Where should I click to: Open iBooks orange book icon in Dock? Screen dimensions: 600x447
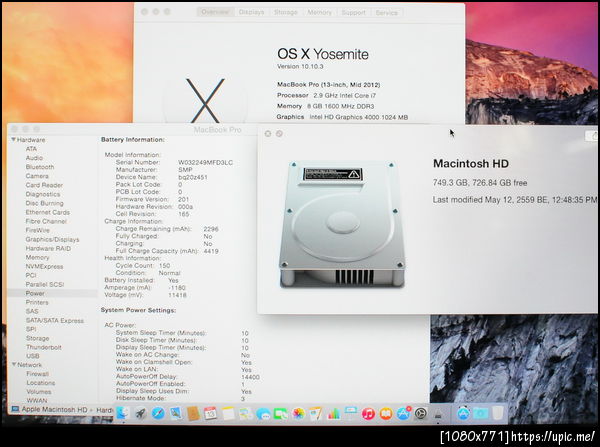tap(386, 413)
